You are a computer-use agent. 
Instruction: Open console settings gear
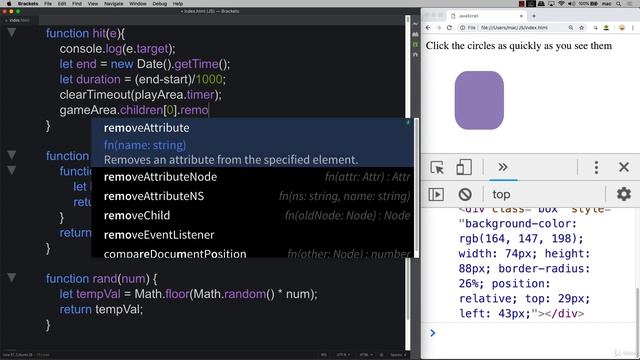[x=624, y=194]
